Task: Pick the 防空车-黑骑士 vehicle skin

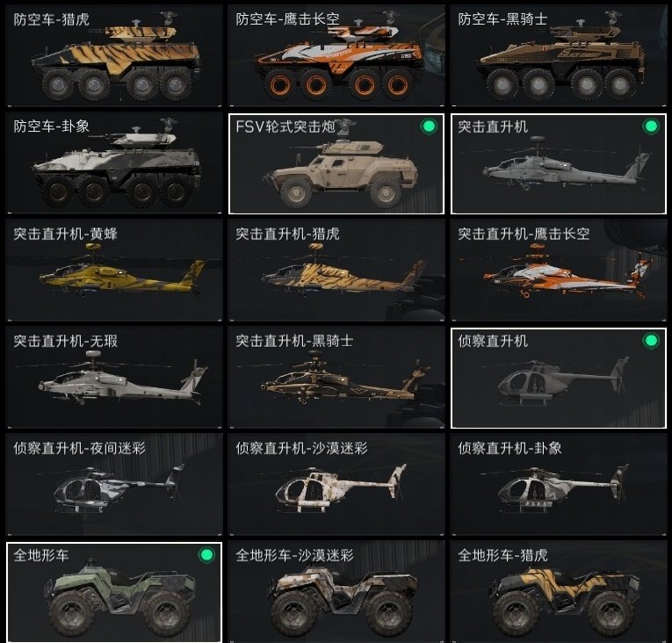Action: tap(559, 55)
